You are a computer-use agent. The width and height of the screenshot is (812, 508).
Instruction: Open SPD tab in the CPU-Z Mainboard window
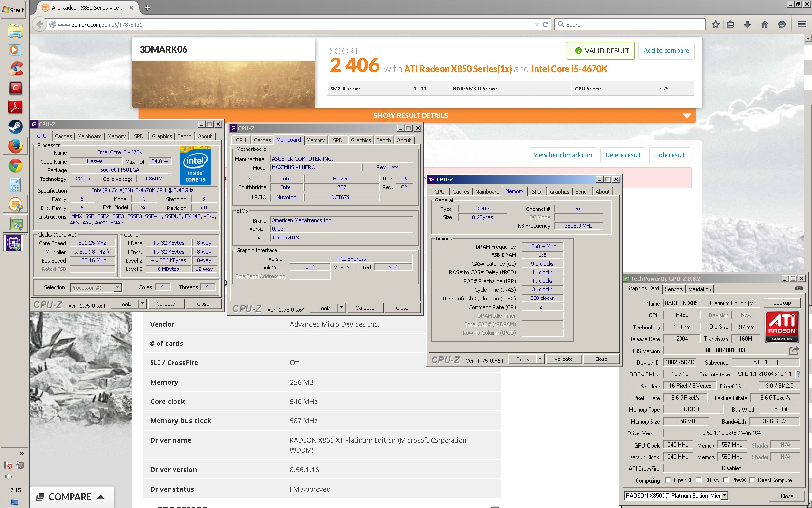(338, 140)
